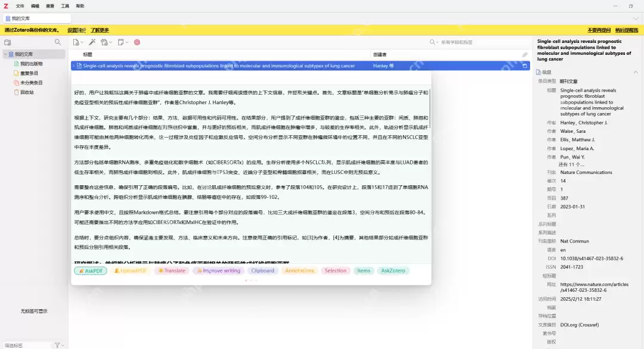644x349 pixels.
Task: Click the red GPT plugin icon in the toolbar
Action: [137, 42]
